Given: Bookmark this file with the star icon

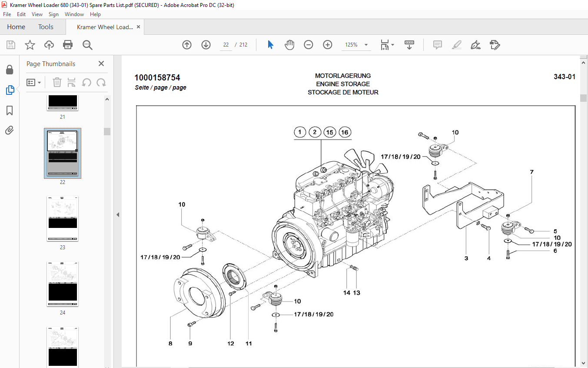Looking at the screenshot, I should pyautogui.click(x=30, y=45).
